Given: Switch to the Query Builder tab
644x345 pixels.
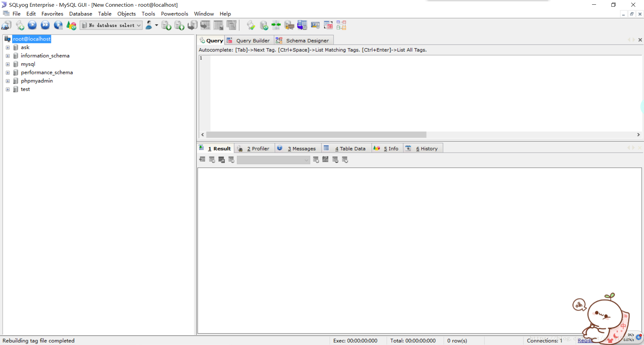Looking at the screenshot, I should click(249, 41).
